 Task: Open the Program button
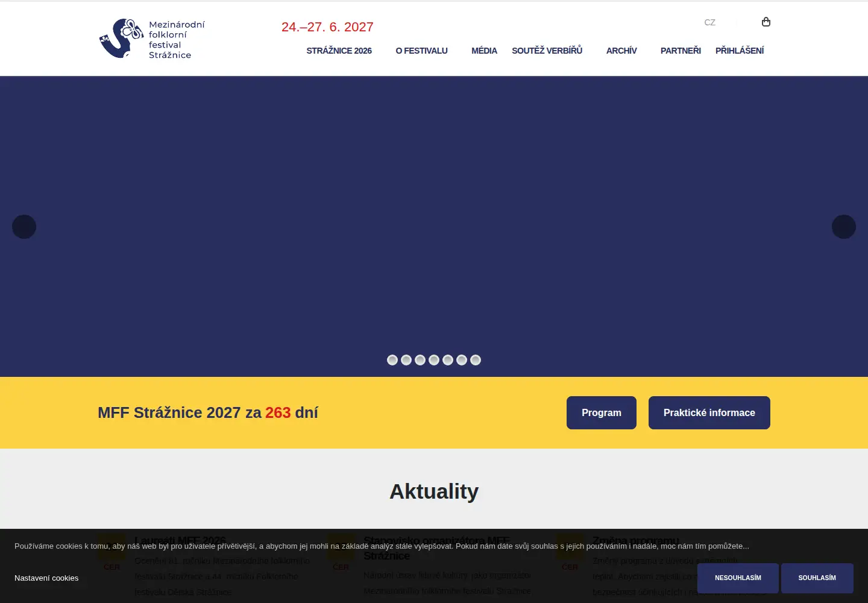[602, 412]
